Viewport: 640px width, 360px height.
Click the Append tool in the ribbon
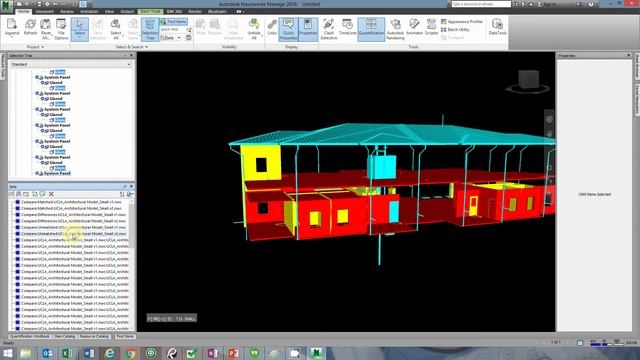click(x=12, y=29)
